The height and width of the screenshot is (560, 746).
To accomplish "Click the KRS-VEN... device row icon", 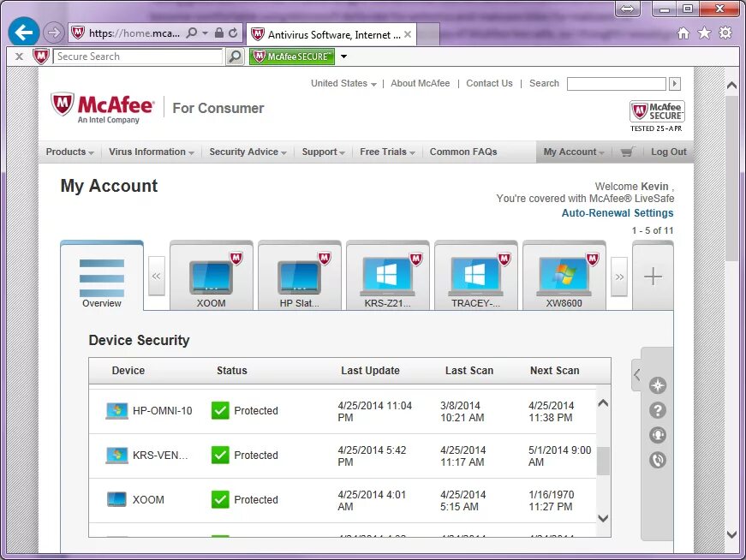I will (x=117, y=456).
